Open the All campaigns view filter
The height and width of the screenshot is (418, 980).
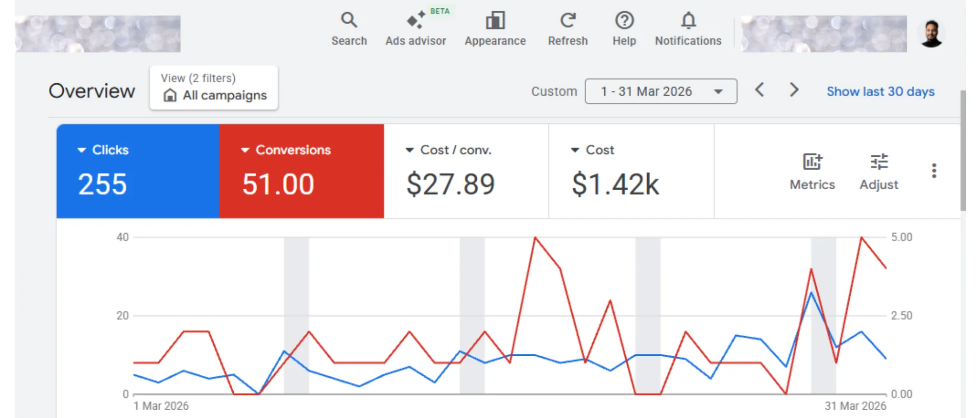pos(214,88)
